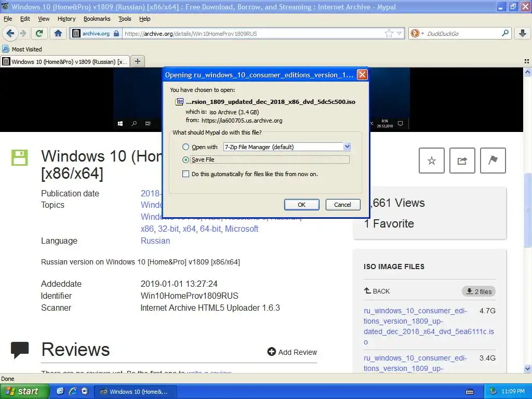Click the list all tabs icon
The image size is (532, 399).
[527, 61]
